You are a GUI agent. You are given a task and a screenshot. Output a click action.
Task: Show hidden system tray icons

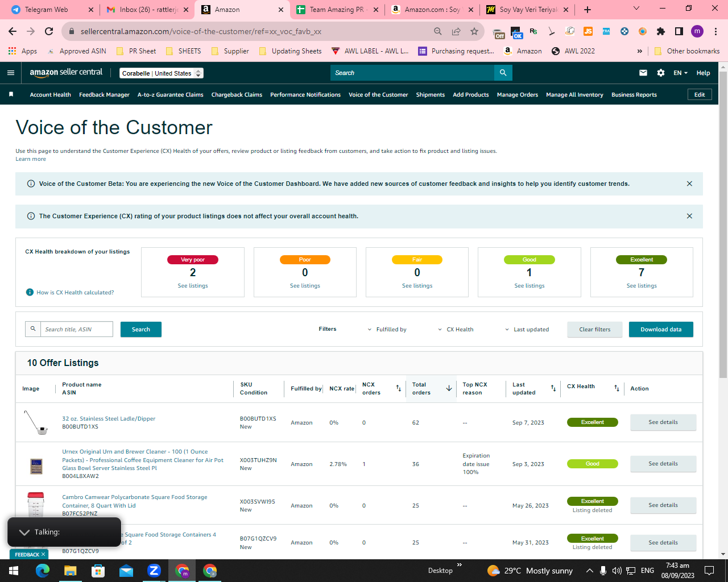pos(589,571)
